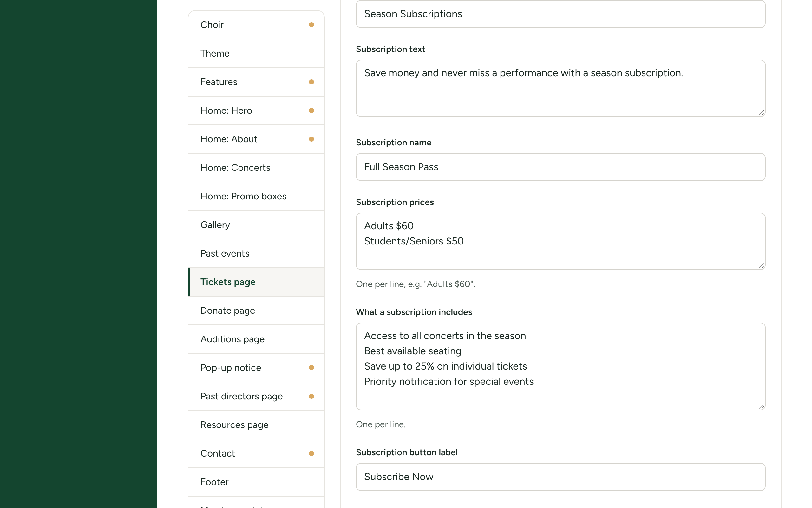Click the orange dot beside Pop-up notice

[311, 368]
